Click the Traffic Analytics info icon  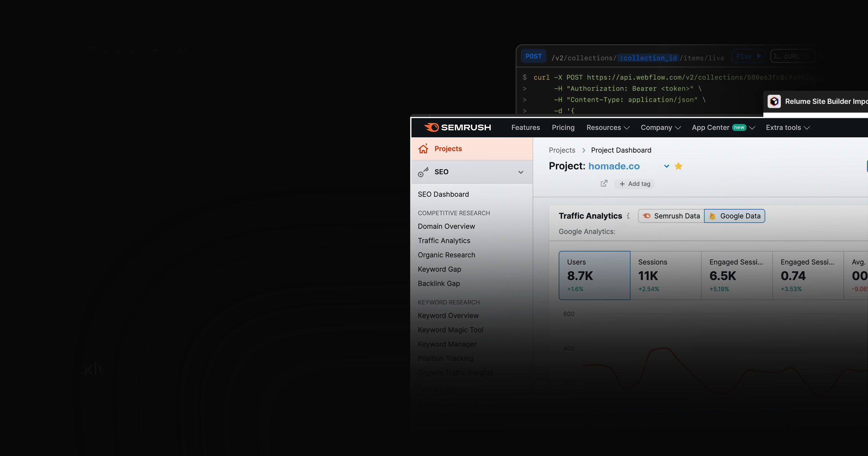(x=629, y=216)
